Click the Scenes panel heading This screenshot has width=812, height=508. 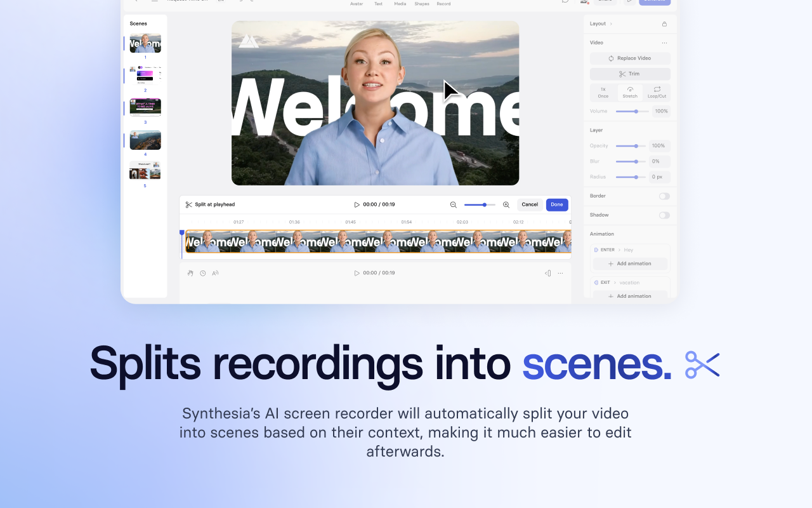[138, 23]
